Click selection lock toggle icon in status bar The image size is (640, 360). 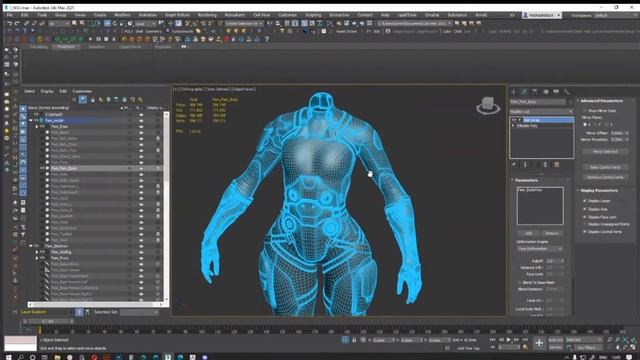point(354,340)
